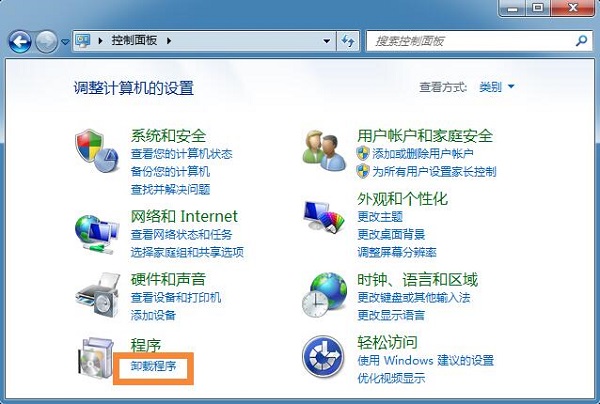The image size is (600, 404).
Task: Open the 系统和安全 shield icon
Action: pos(97,151)
